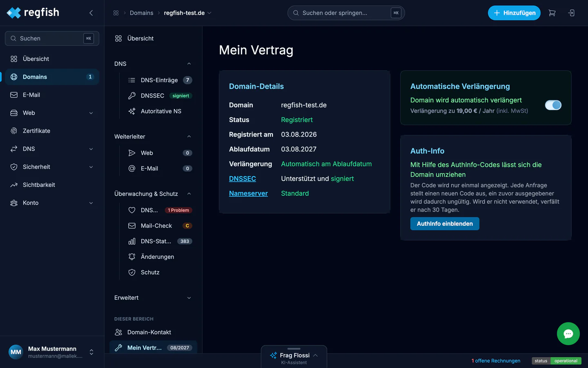The image size is (588, 368).
Task: Expand the DNS menu in main sidebar
Action: coord(91,149)
